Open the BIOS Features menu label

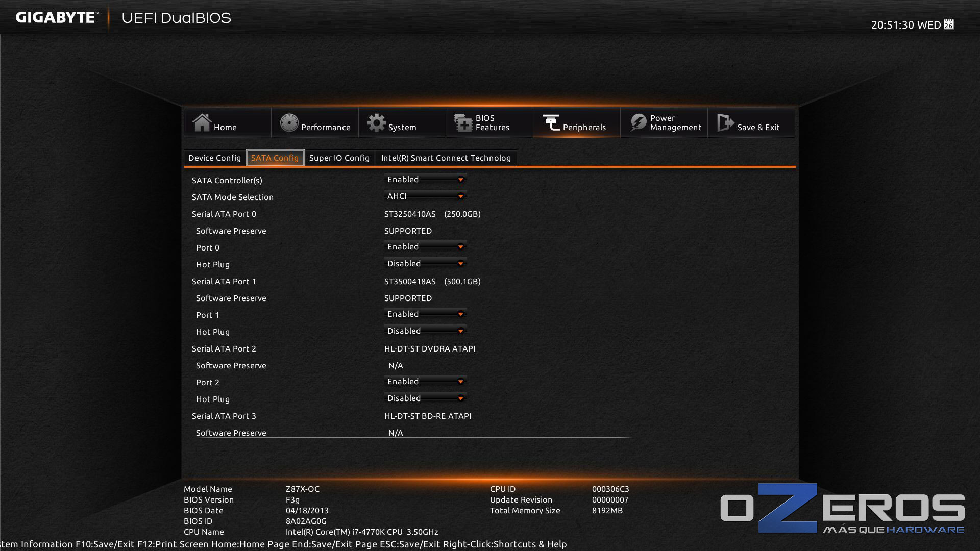coord(493,122)
